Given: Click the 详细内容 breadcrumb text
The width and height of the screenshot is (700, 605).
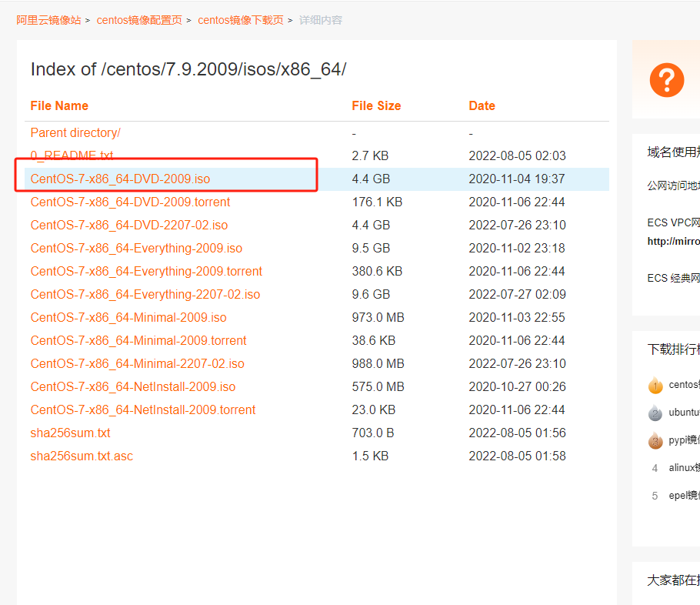Looking at the screenshot, I should 321,20.
